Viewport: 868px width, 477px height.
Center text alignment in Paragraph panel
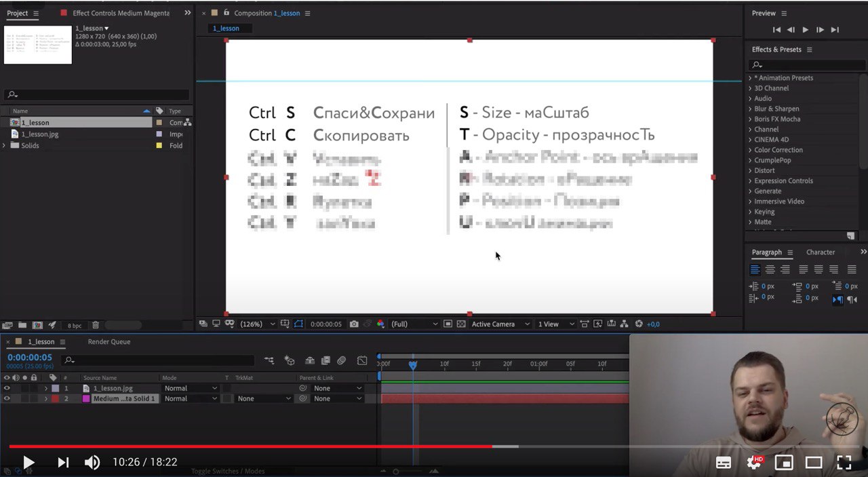coord(770,269)
